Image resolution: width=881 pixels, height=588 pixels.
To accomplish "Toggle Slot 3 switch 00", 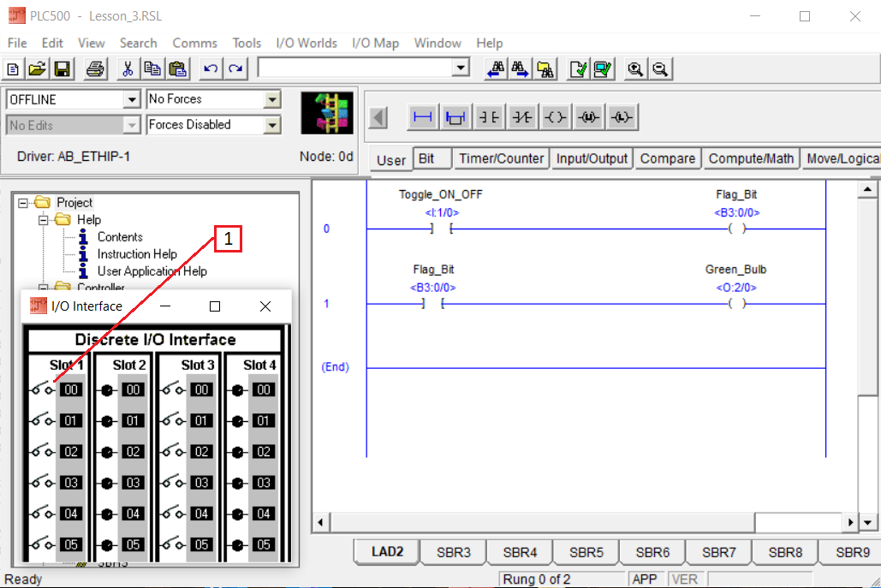I will click(173, 389).
